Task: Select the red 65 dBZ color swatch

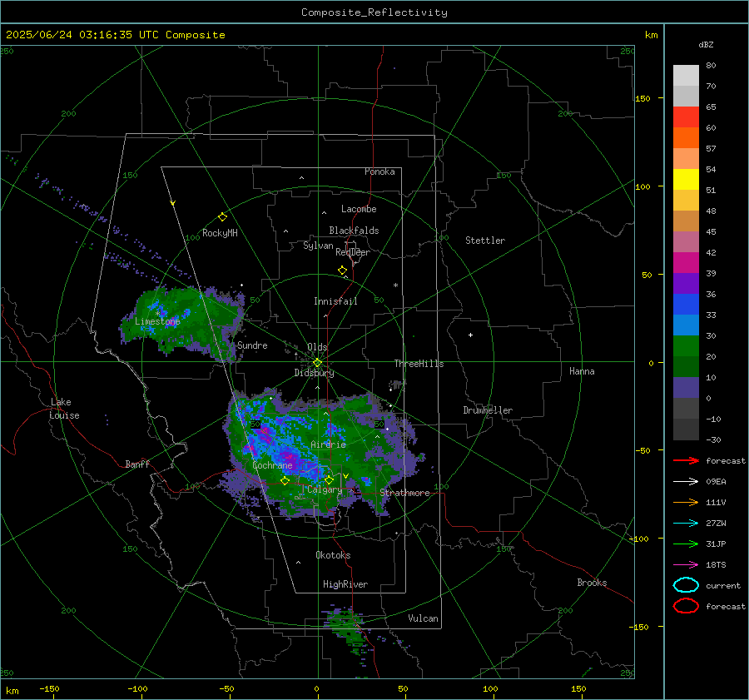Action: click(x=686, y=117)
